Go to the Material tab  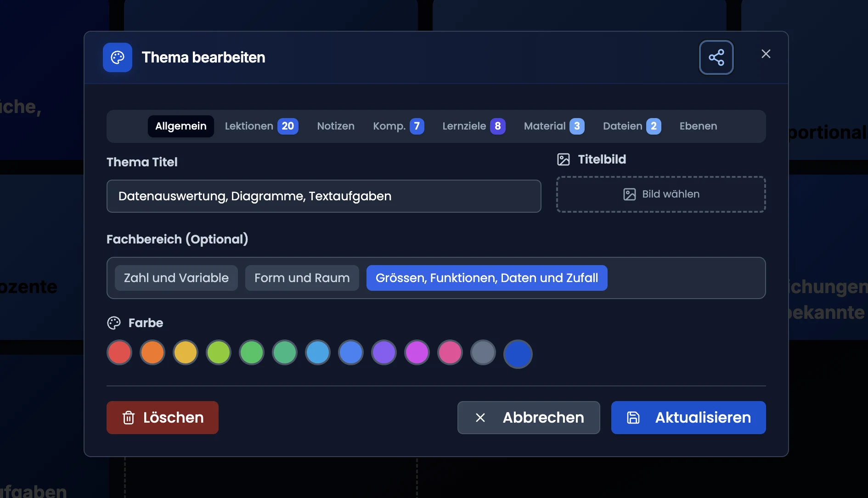pyautogui.click(x=554, y=126)
